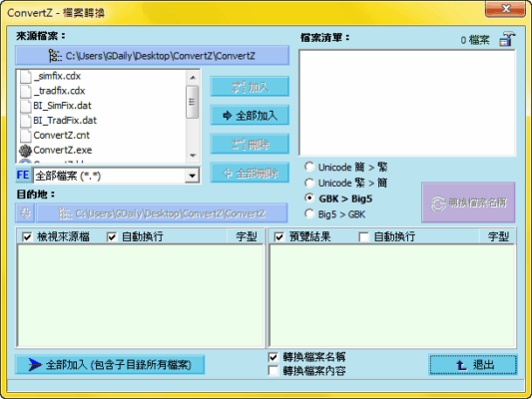Click inside the 檔案清單 file list box

pyautogui.click(x=407, y=103)
